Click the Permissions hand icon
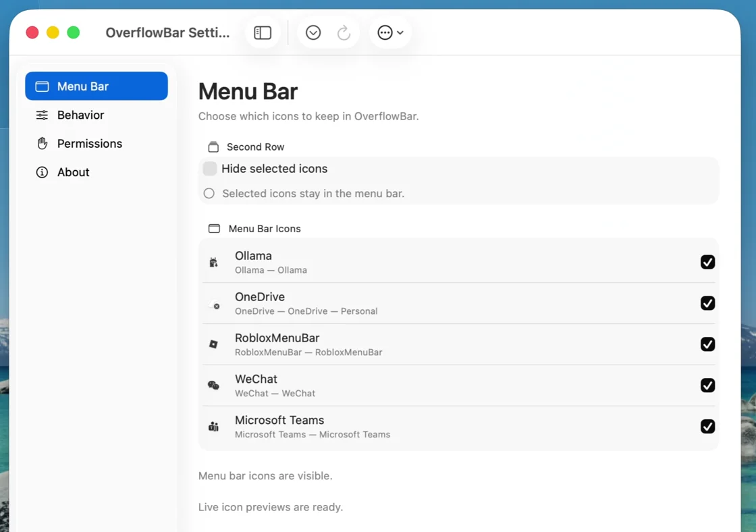756x532 pixels. (x=43, y=143)
